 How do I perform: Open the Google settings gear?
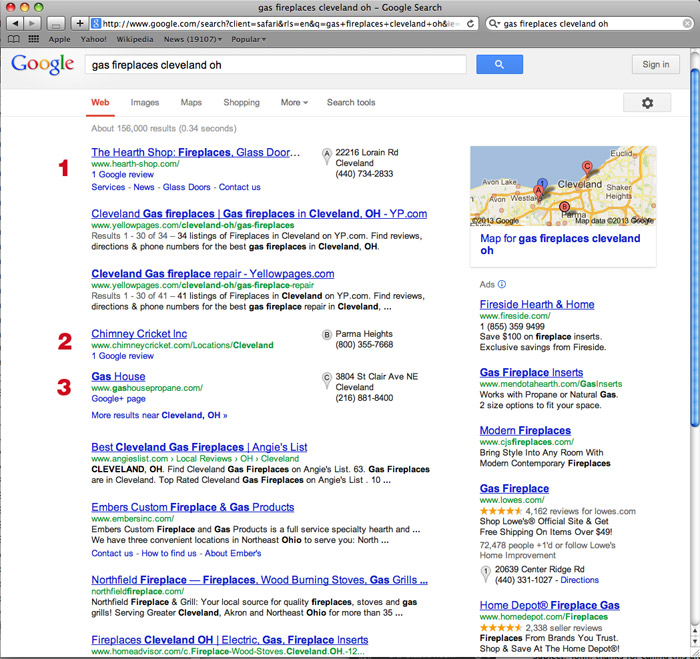click(x=647, y=103)
